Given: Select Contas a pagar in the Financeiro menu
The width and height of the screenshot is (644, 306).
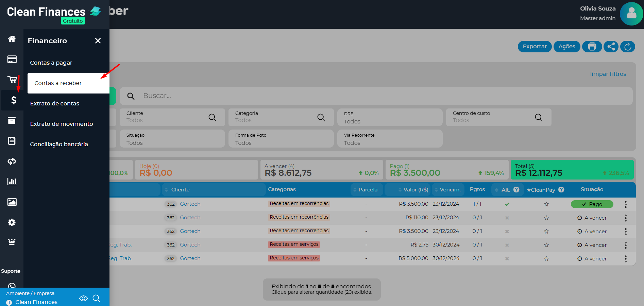Looking at the screenshot, I should 51,63.
